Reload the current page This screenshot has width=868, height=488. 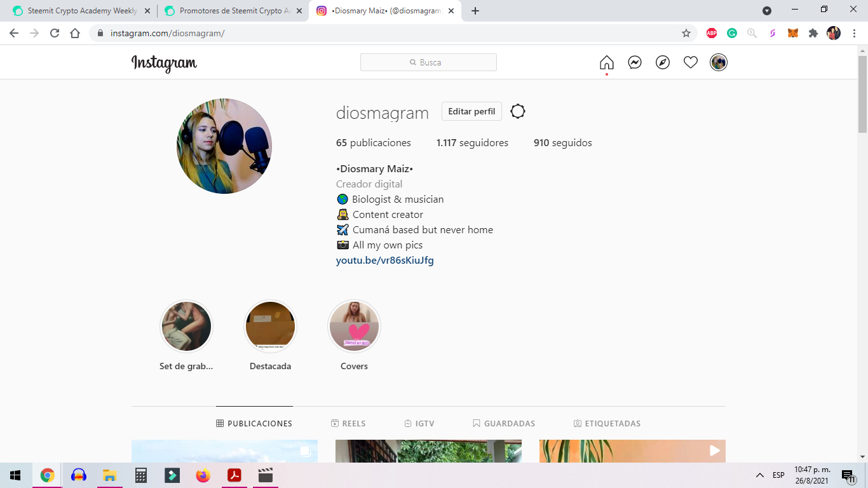55,33
